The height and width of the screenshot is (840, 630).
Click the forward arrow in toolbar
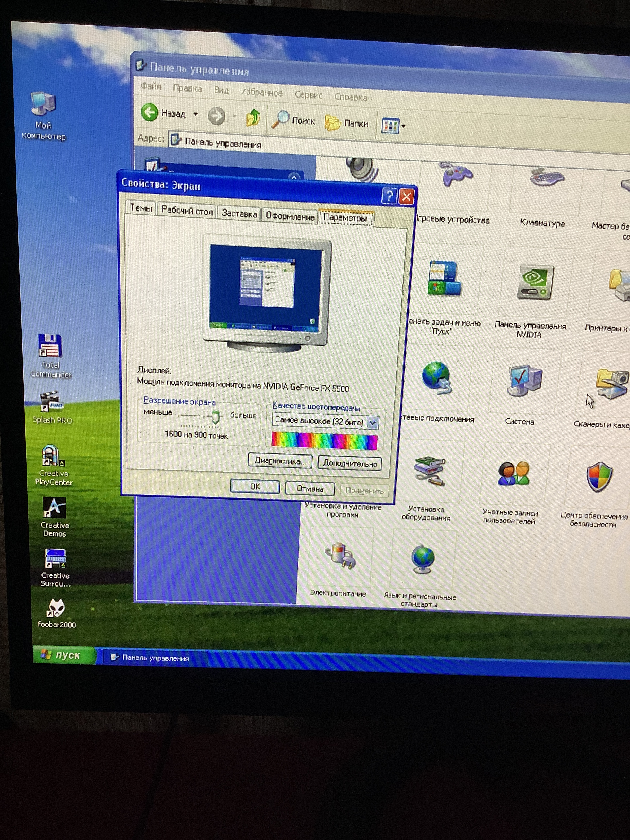(x=216, y=116)
